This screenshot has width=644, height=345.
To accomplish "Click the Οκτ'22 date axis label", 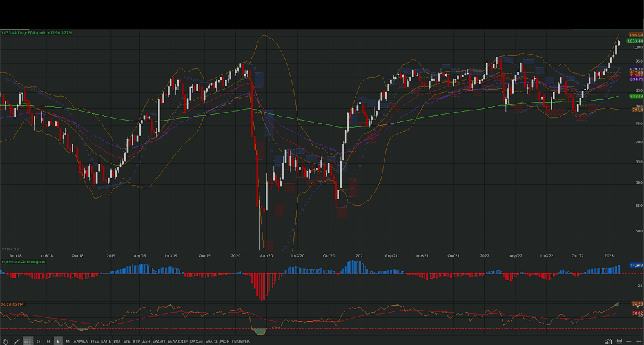I will [578, 255].
